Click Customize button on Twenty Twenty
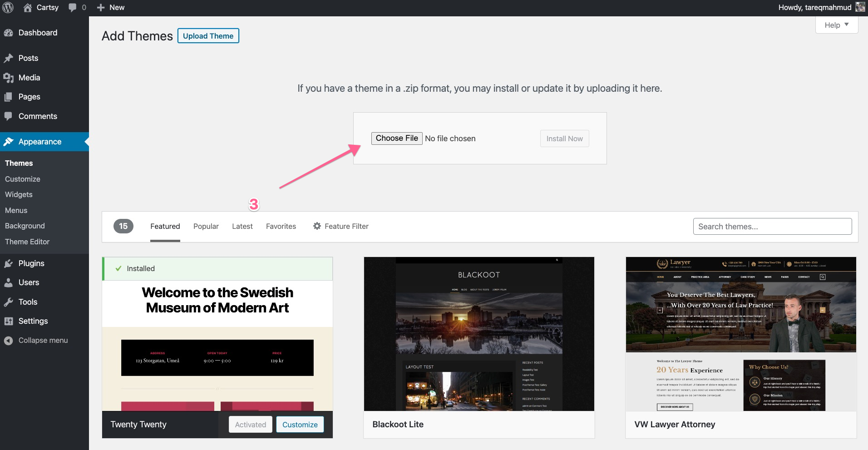The height and width of the screenshot is (450, 868). (300, 425)
